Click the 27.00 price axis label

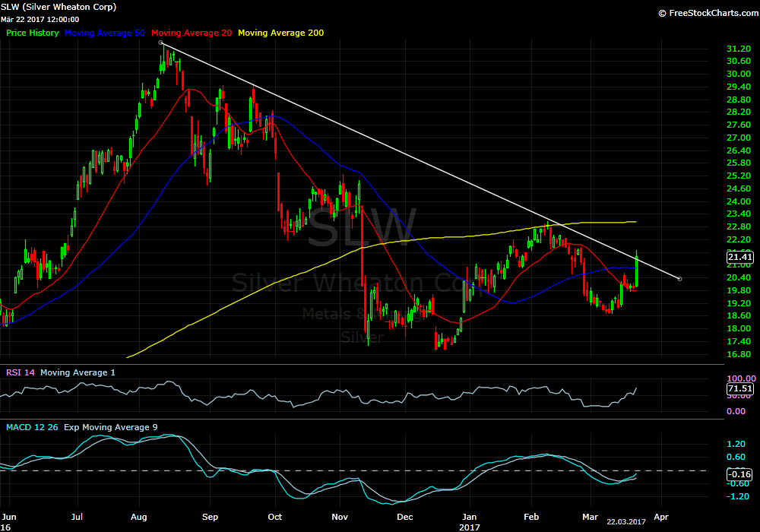[739, 138]
